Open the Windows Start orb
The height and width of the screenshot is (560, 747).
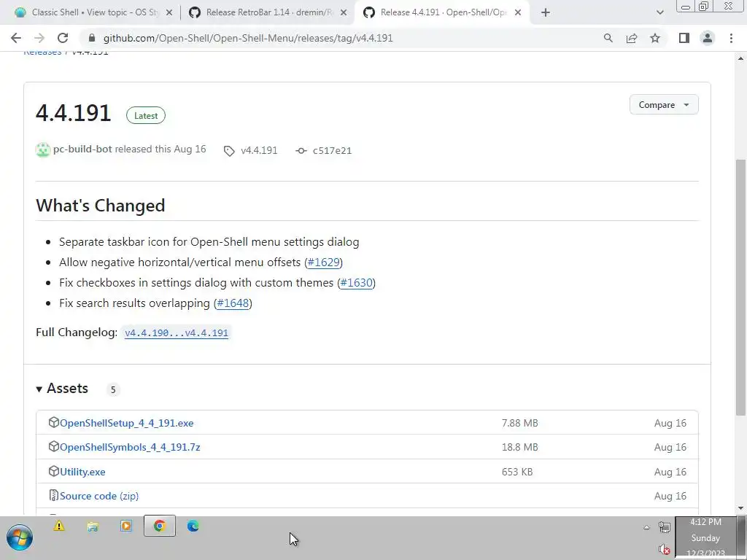20,538
